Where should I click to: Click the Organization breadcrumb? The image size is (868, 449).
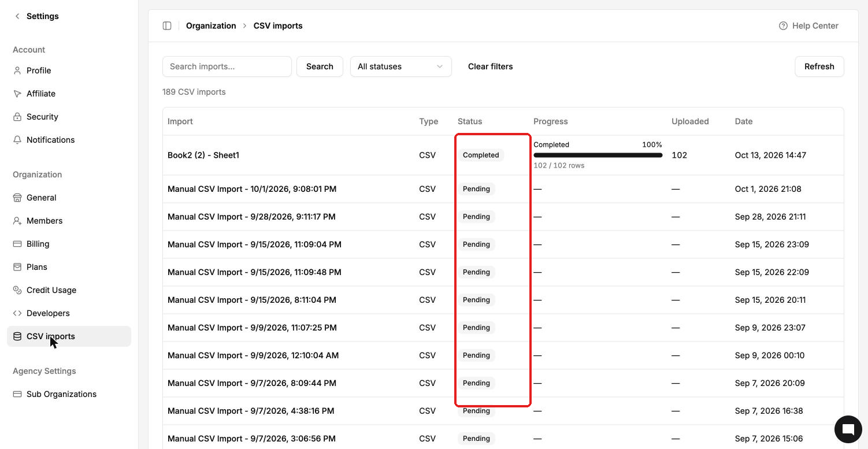211,25
